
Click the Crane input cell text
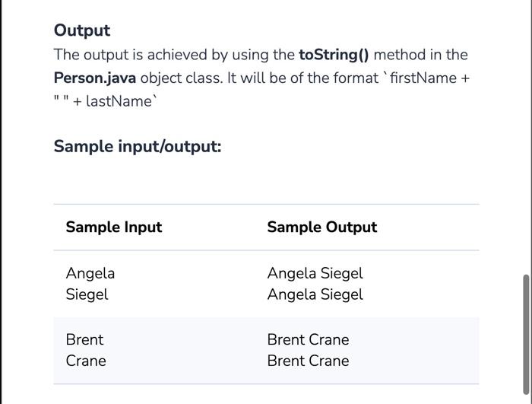click(x=86, y=361)
